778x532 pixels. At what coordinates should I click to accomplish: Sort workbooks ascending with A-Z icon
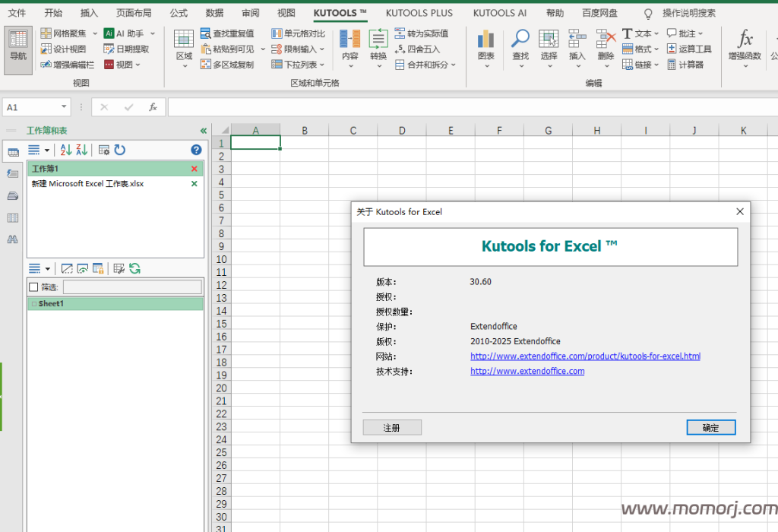tap(65, 150)
